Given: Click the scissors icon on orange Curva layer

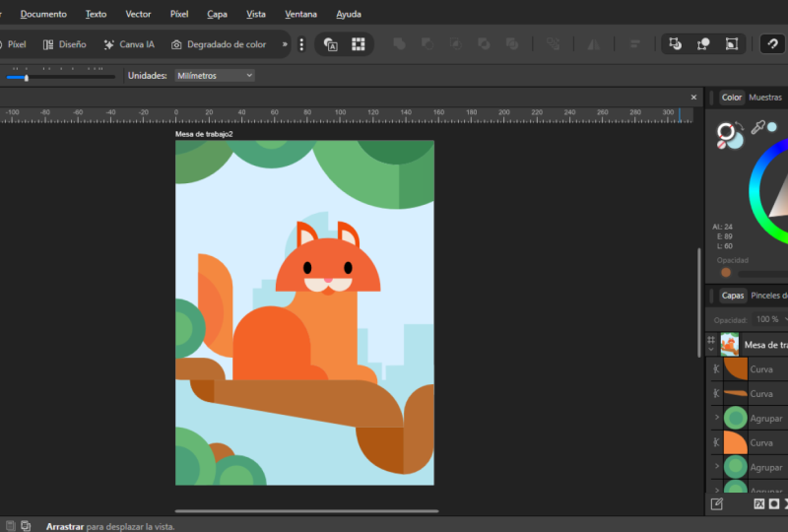Looking at the screenshot, I should pyautogui.click(x=717, y=442).
